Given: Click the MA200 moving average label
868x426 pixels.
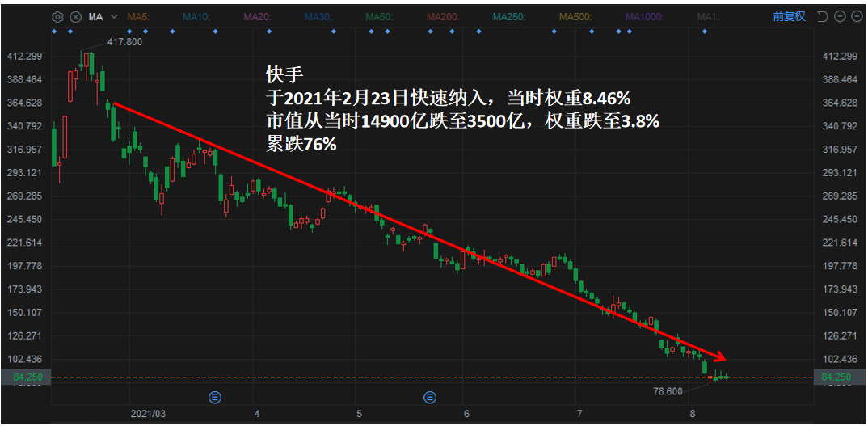Looking at the screenshot, I should tap(443, 17).
